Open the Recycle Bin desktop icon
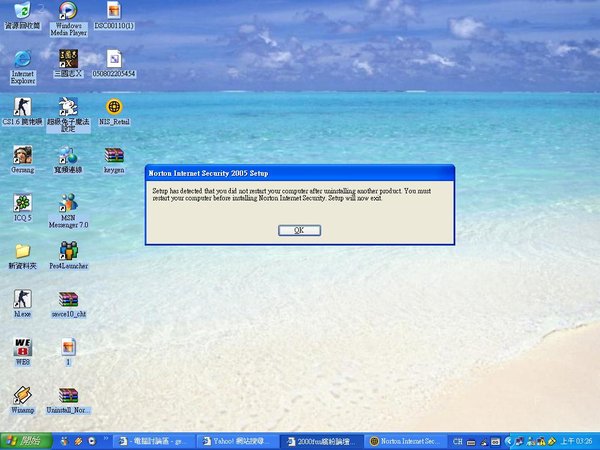Viewport: 600px width, 450px height. coord(22,11)
